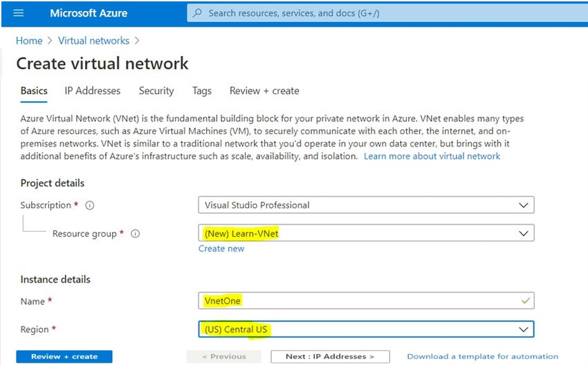Click the Instance details heading
588x366 pixels.
tap(55, 280)
